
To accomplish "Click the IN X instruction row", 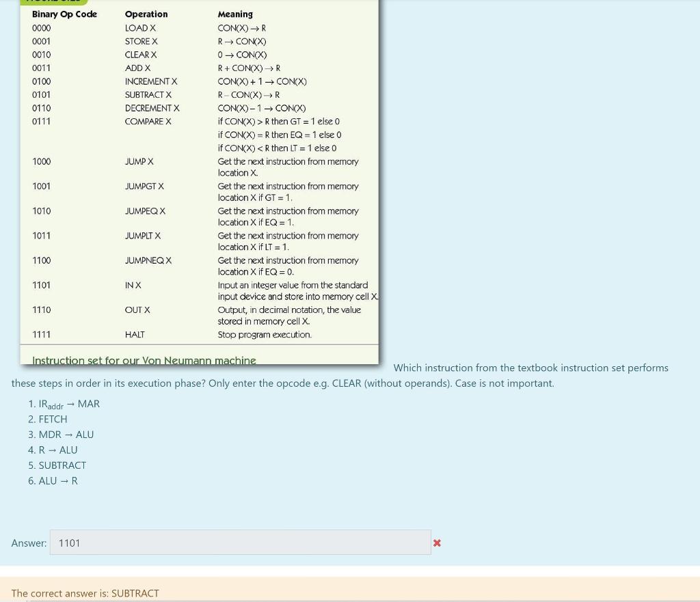I will [133, 285].
